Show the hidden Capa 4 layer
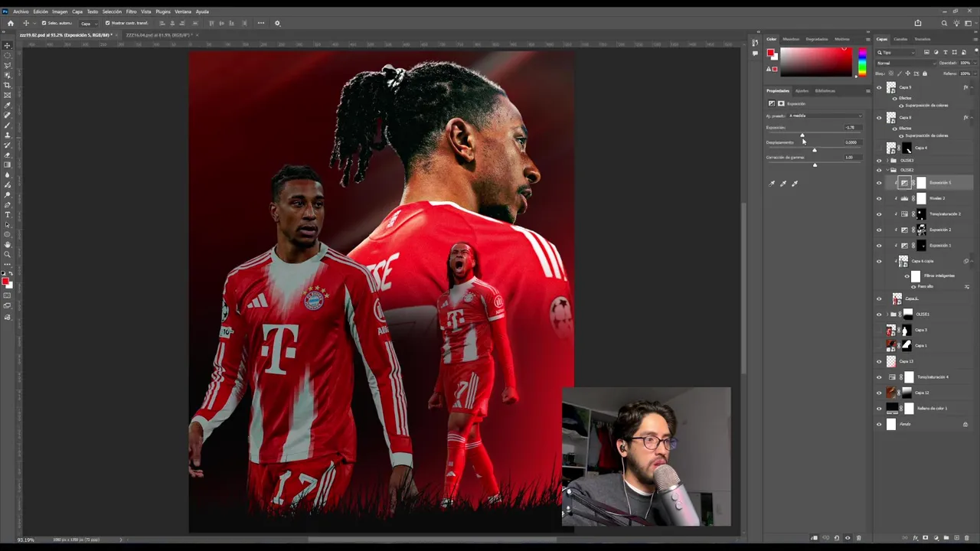980x551 pixels. (x=879, y=148)
